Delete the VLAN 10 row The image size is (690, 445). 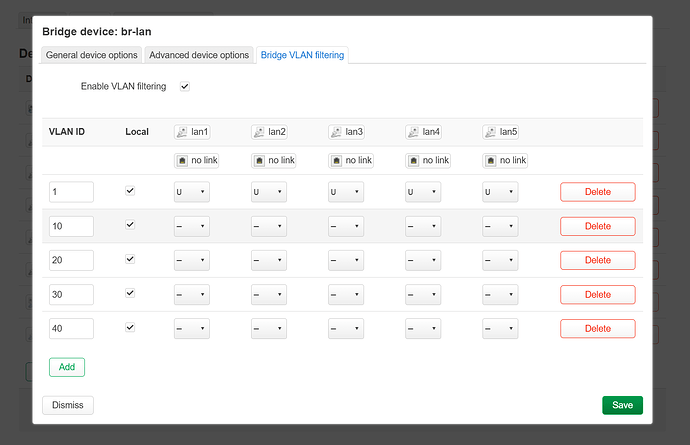[597, 226]
